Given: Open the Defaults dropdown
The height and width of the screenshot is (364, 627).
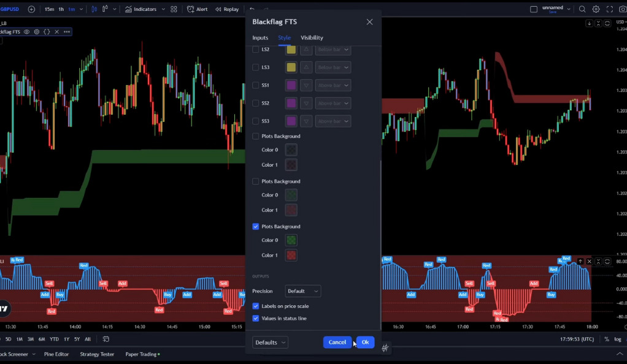Looking at the screenshot, I should click(x=270, y=343).
